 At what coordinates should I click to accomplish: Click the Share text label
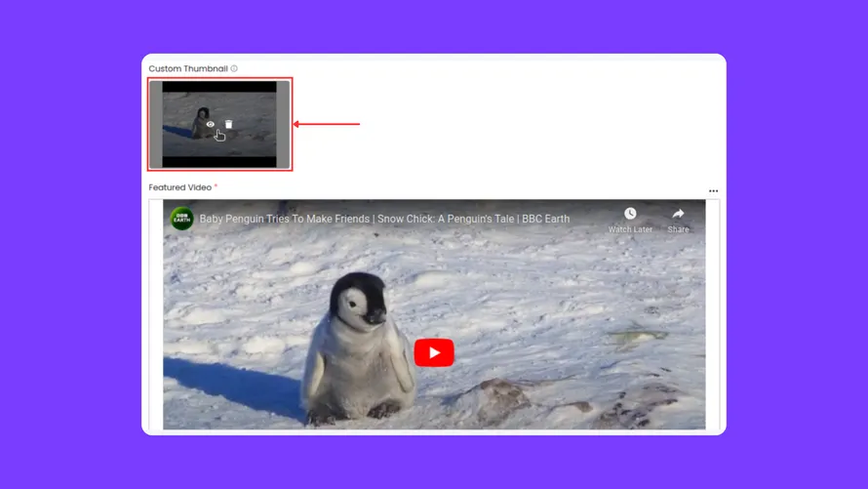[x=678, y=229]
